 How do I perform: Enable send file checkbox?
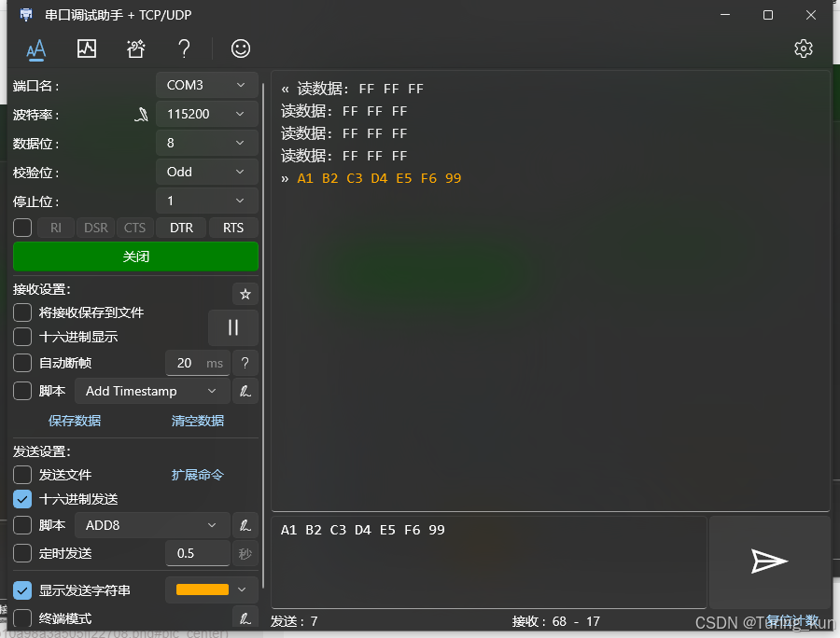(22, 475)
